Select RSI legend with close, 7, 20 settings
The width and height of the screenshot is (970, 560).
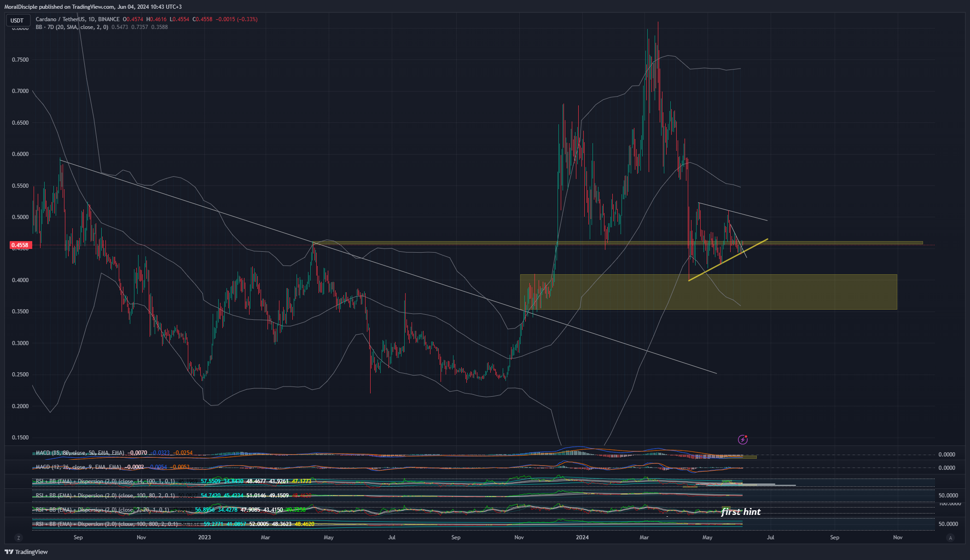pos(102,510)
